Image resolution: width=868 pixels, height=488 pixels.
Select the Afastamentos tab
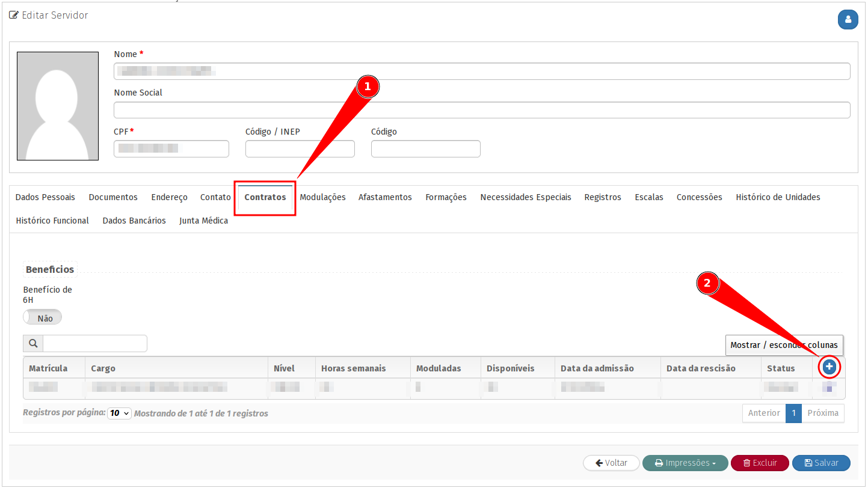385,197
